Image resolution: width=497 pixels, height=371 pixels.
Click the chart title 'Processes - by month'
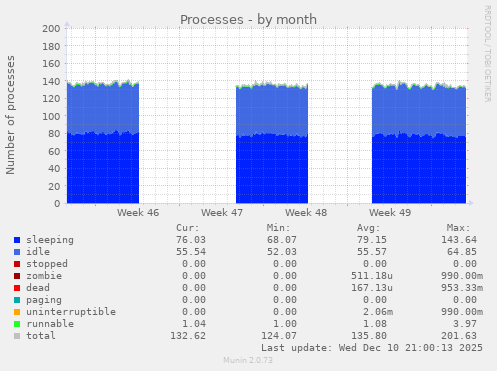click(x=248, y=20)
